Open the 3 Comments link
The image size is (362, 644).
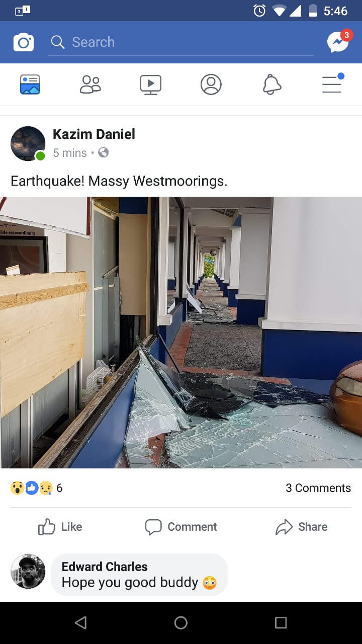click(318, 488)
